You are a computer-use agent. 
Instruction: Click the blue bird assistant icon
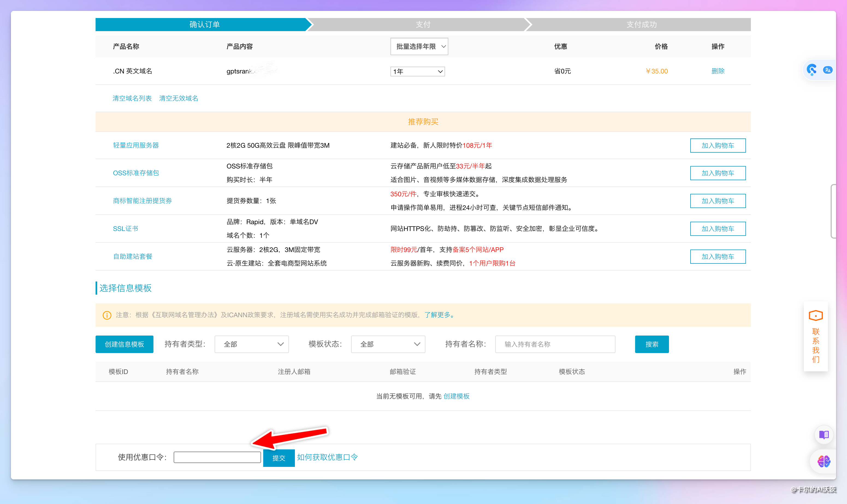812,70
